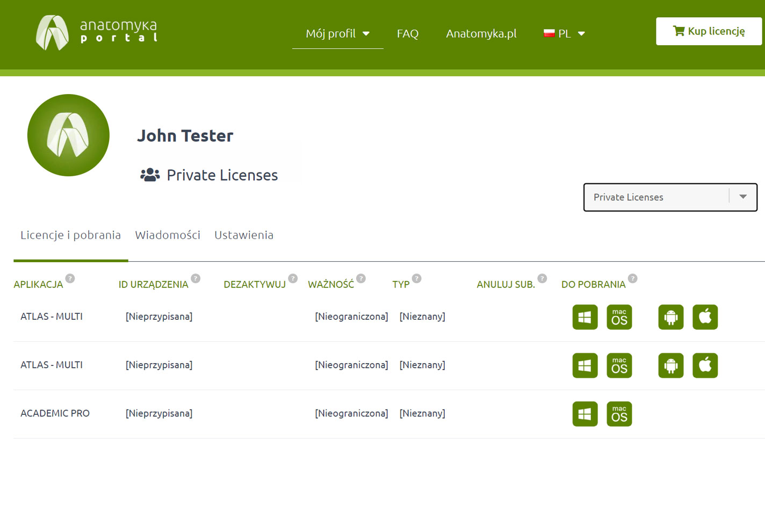
Task: Download iOS version for second ATLAS - MULTI
Action: coord(705,365)
